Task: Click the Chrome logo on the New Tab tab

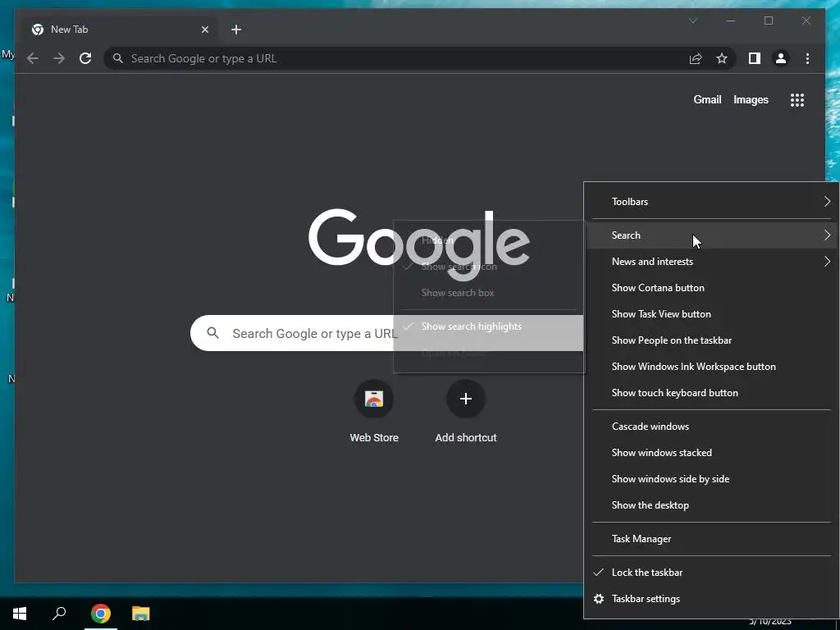Action: (x=38, y=30)
